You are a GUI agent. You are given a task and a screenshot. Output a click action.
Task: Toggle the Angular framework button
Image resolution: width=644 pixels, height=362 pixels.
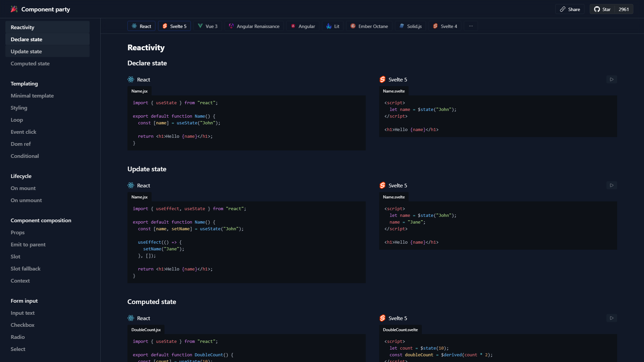coord(303,26)
